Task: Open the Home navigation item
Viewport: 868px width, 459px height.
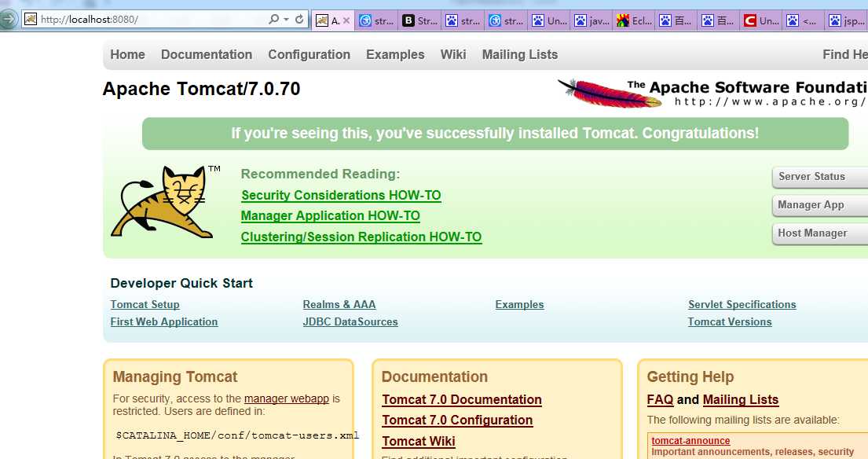Action: pos(127,54)
